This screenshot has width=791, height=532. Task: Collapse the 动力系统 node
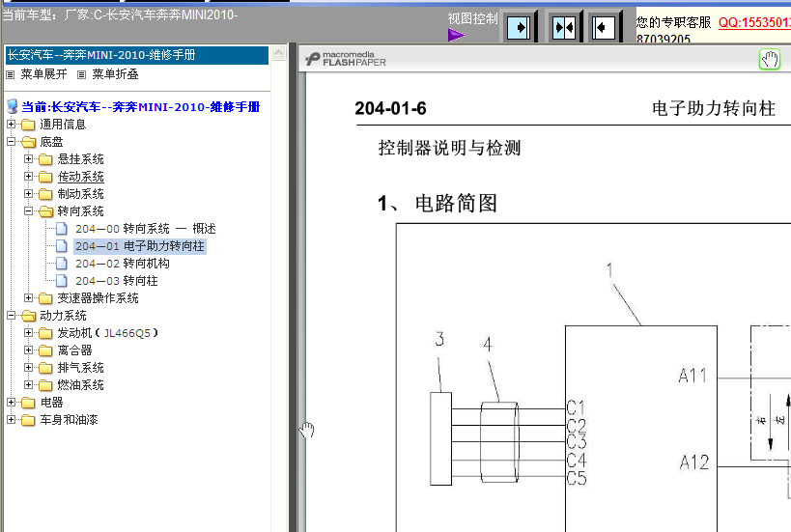[x=11, y=315]
